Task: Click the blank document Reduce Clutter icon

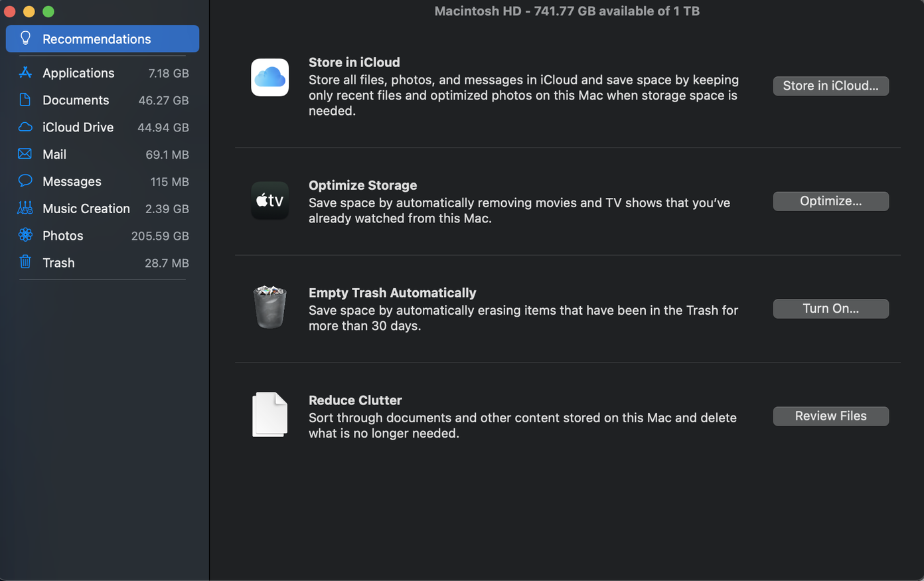Action: coord(269,415)
